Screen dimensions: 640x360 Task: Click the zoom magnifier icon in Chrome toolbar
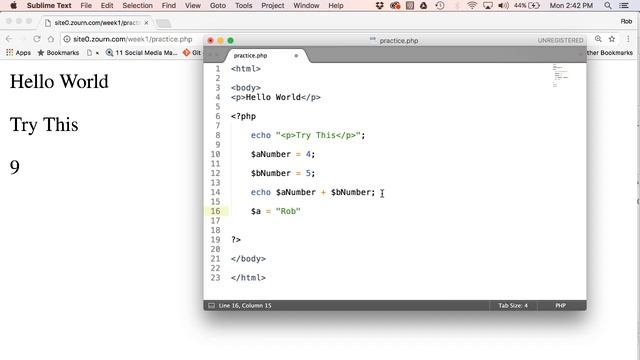[598, 39]
